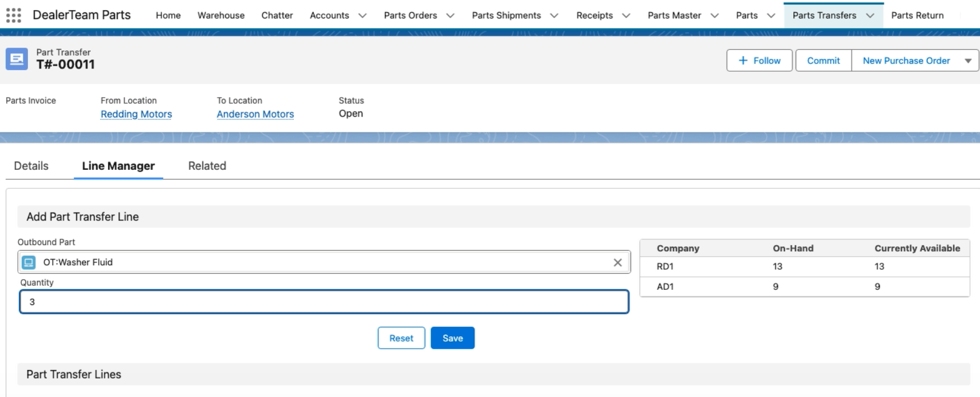This screenshot has height=397, width=980.
Task: Open the Parts Orders tab
Action: click(410, 15)
